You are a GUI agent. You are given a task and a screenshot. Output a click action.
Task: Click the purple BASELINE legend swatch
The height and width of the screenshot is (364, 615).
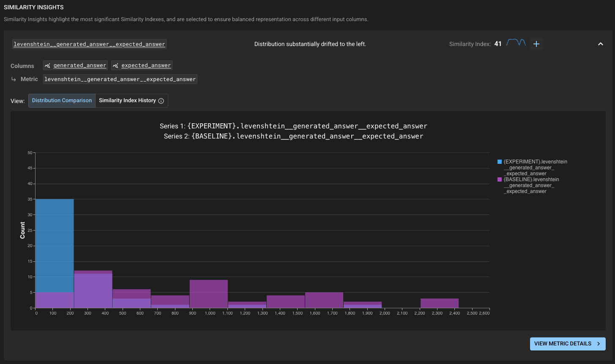[x=500, y=179]
